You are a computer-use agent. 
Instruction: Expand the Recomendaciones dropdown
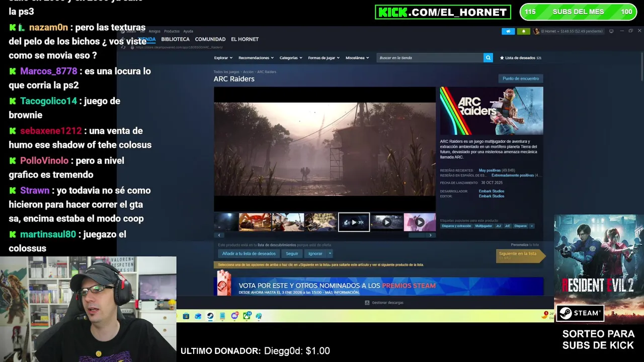coord(256,58)
